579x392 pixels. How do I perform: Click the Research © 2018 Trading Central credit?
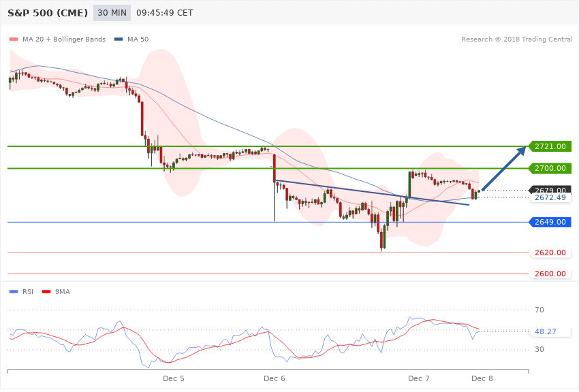pyautogui.click(x=516, y=39)
